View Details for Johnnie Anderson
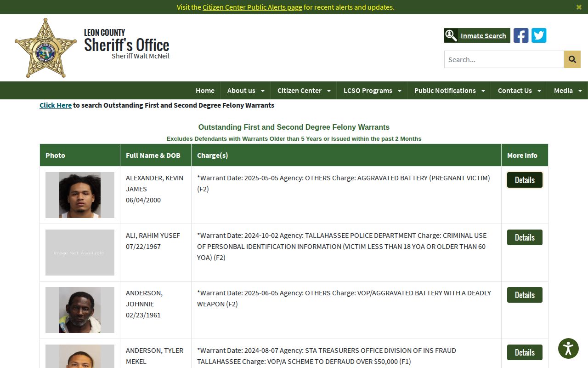588x368 pixels. (525, 295)
